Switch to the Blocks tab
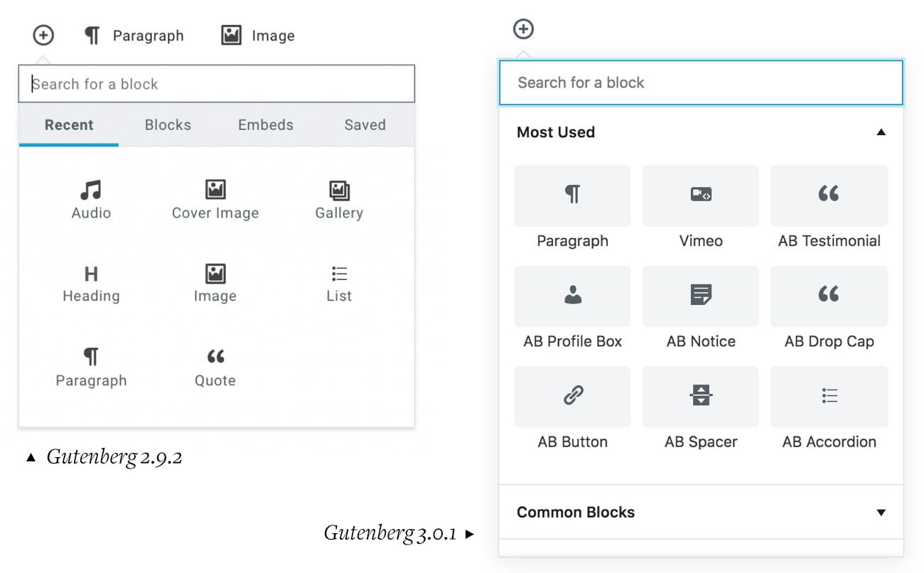The image size is (924, 573). pos(168,125)
